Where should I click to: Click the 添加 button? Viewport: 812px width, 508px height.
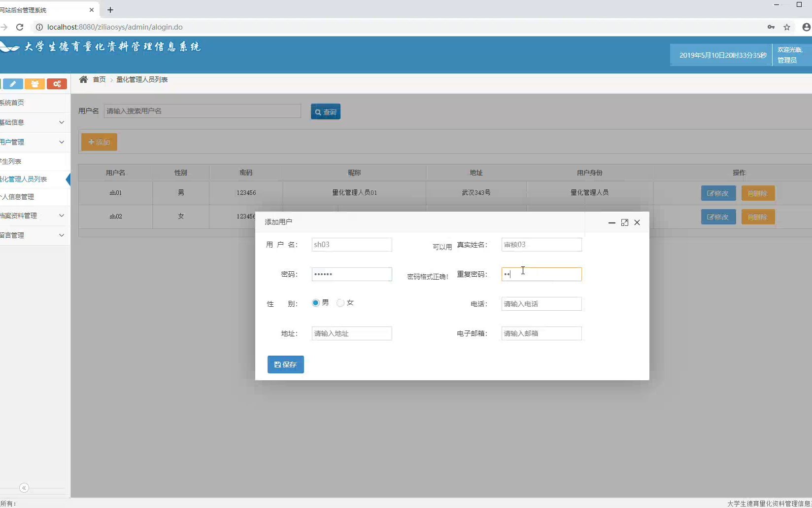pos(99,142)
